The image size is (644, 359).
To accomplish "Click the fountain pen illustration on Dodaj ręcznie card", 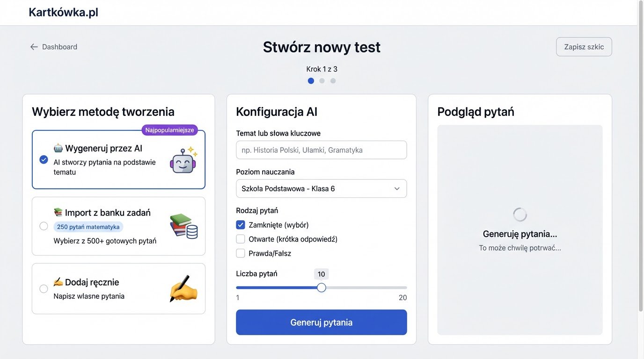I will pyautogui.click(x=183, y=287).
